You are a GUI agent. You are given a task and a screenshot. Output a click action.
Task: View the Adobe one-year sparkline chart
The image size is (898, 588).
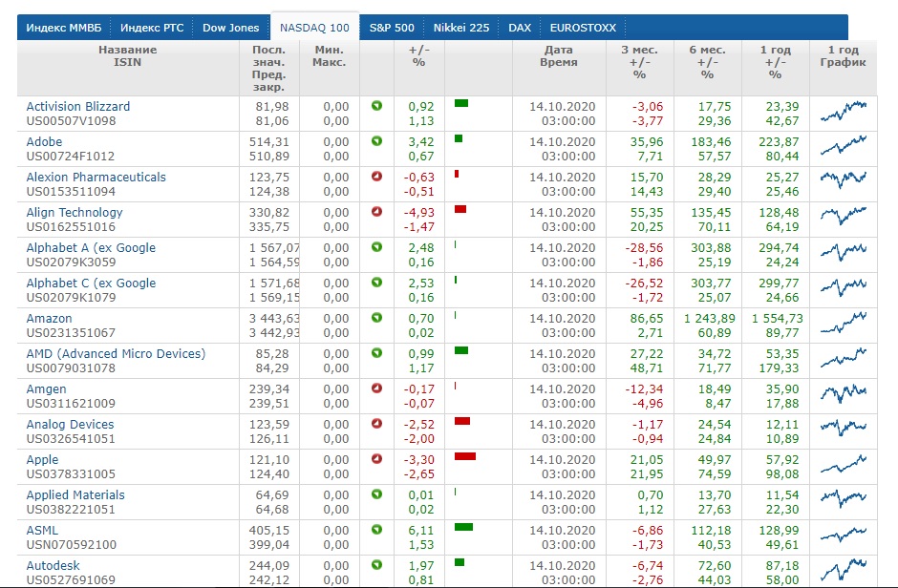tap(843, 149)
